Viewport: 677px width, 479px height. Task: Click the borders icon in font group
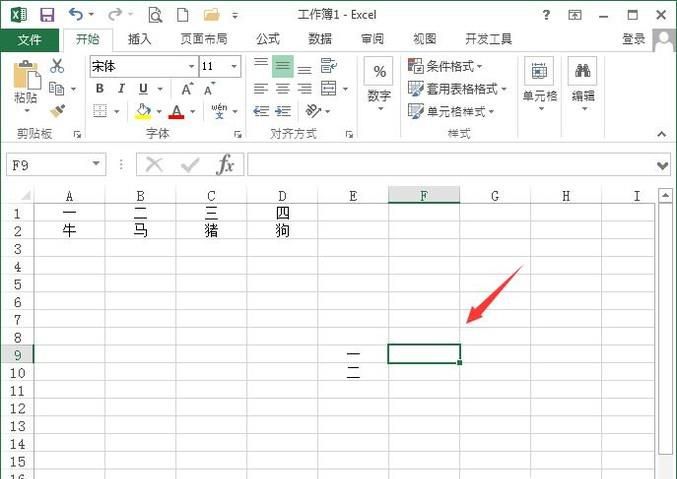[100, 111]
